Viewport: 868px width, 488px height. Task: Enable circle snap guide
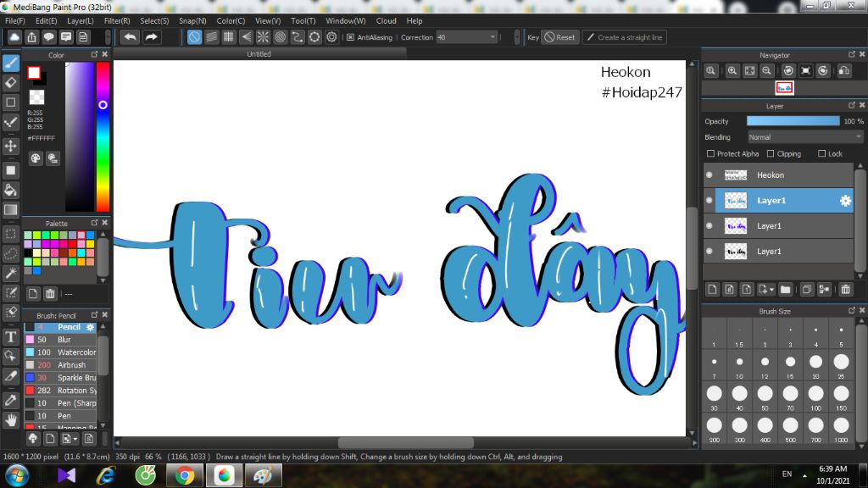click(x=280, y=37)
